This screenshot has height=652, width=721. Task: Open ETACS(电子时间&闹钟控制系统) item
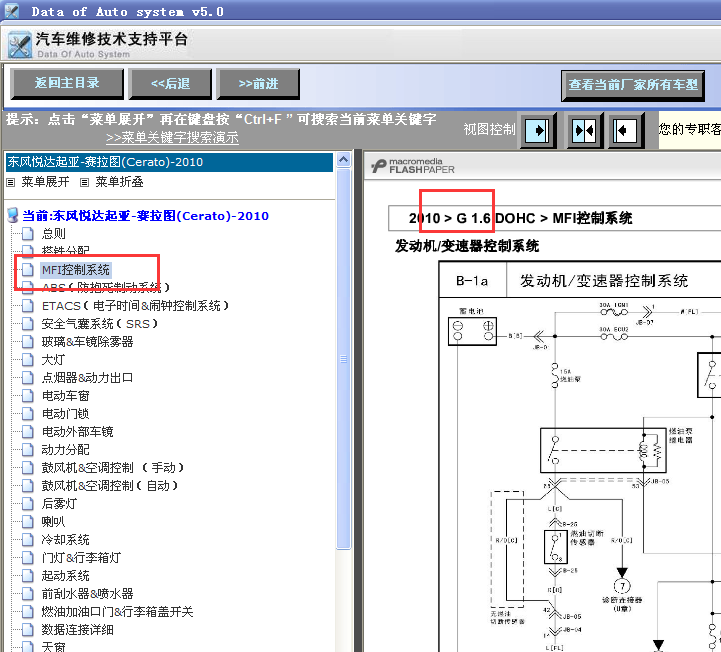pos(135,306)
